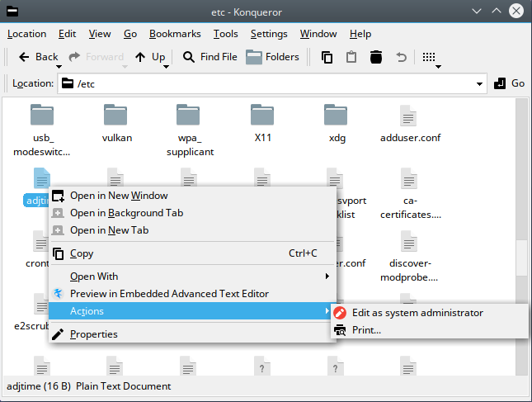Image resolution: width=532 pixels, height=402 pixels.
Task: Open the Location menu
Action: coord(26,34)
